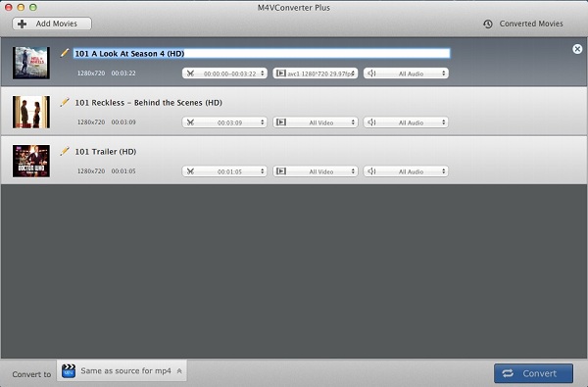Screen dimensions: 588x387
Task: Start conversion with the Convert button
Action: pyautogui.click(x=533, y=373)
